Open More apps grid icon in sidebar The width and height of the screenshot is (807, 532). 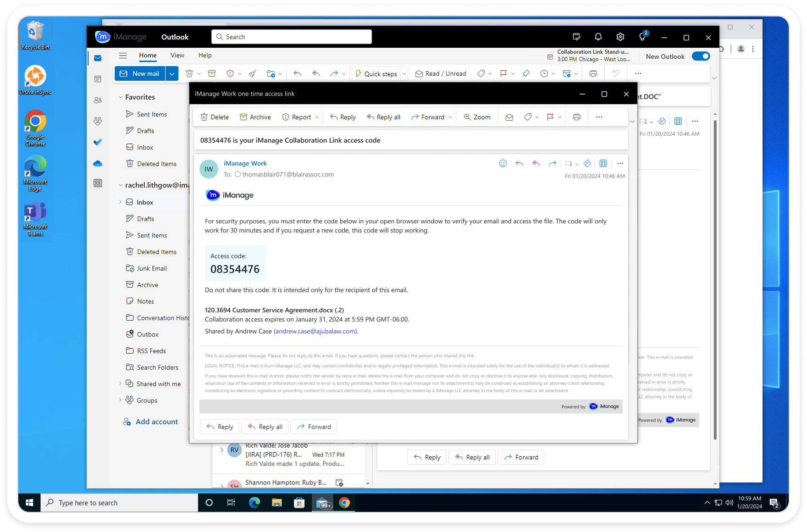click(x=98, y=183)
